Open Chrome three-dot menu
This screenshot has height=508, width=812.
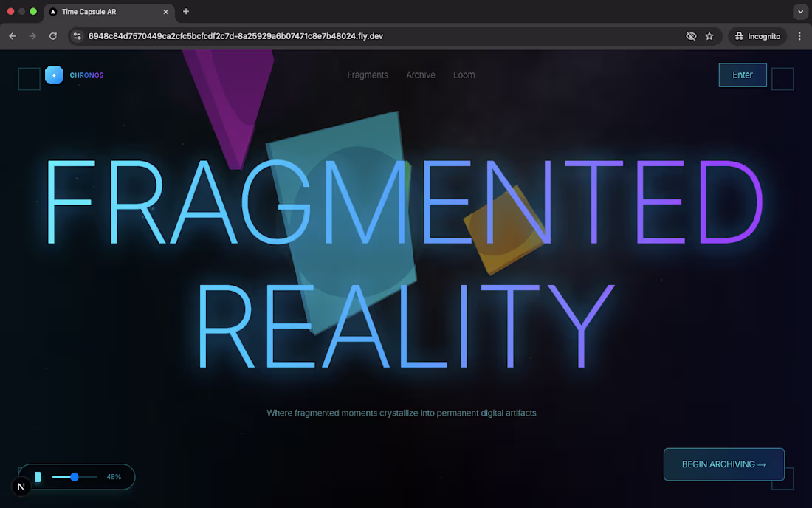[799, 36]
